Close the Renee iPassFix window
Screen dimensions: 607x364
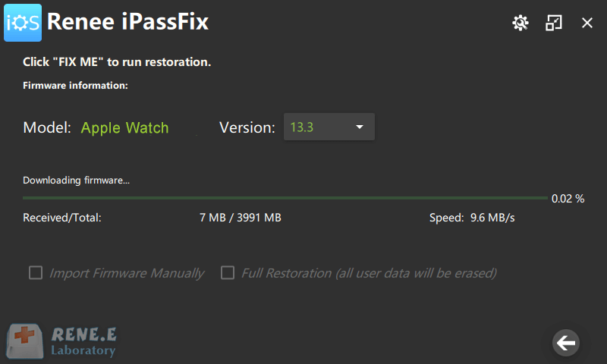(587, 23)
